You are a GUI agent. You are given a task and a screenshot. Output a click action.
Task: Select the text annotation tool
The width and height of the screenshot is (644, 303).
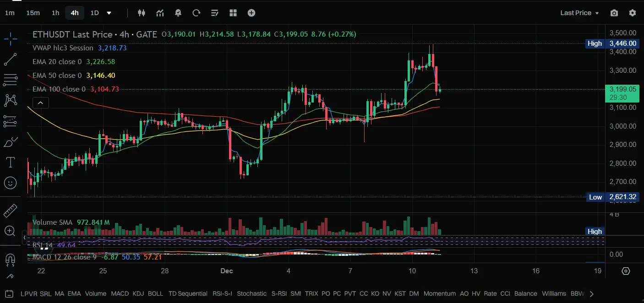(10, 162)
